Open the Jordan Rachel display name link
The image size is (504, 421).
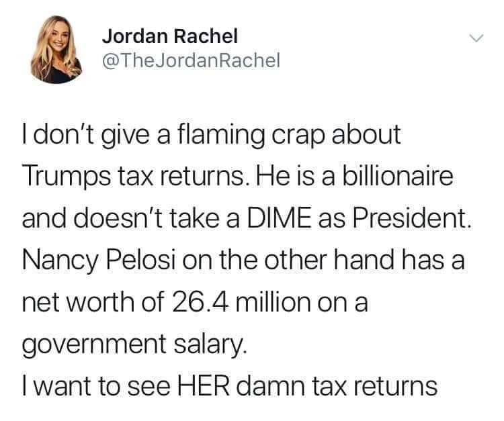pos(170,36)
